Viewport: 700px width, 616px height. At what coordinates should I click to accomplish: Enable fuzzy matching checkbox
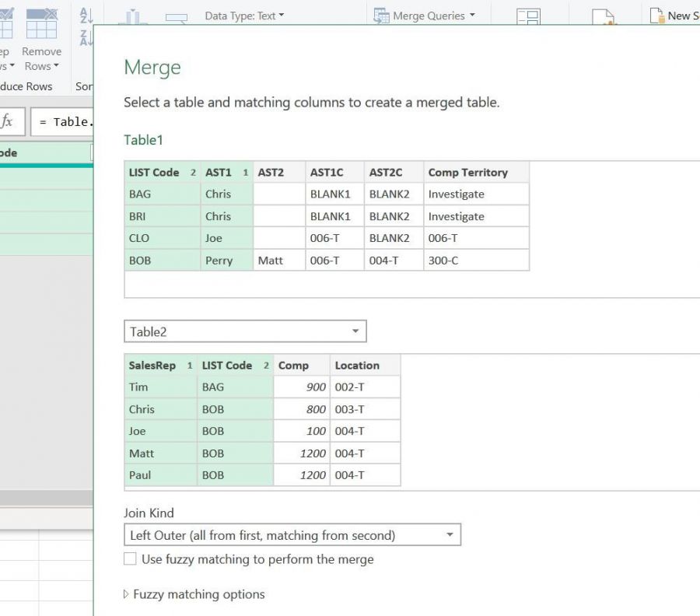[130, 559]
